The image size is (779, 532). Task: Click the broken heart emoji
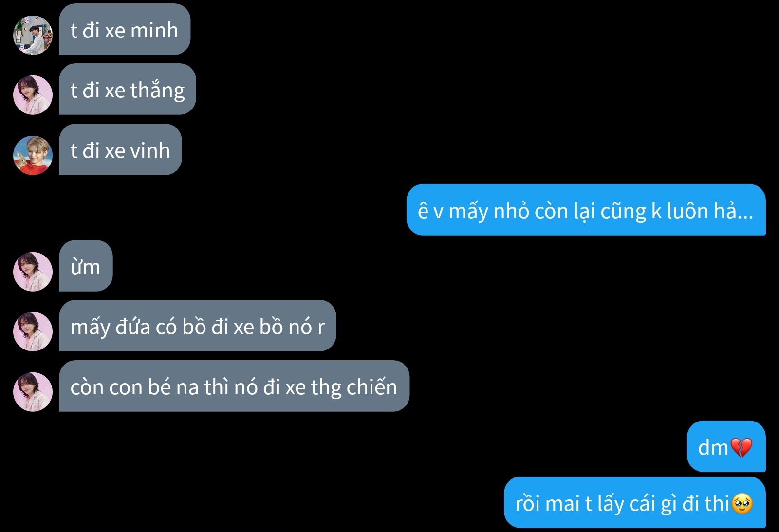[x=742, y=447]
